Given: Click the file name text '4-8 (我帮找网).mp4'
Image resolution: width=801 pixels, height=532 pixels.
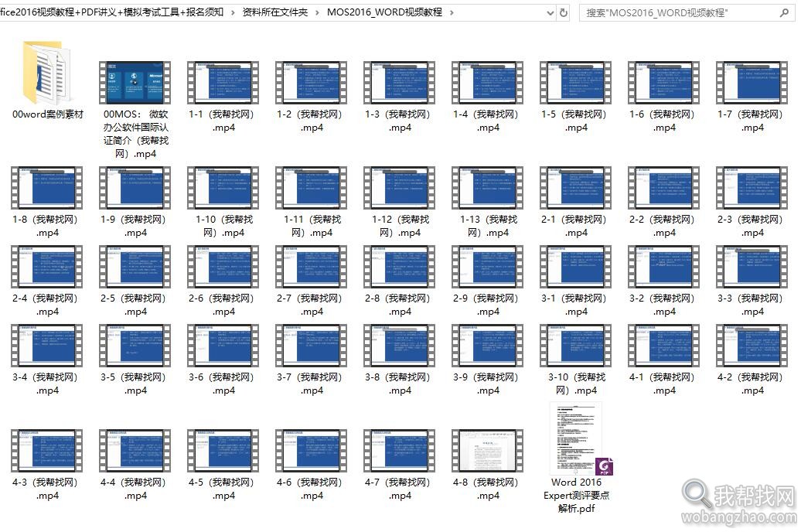Looking at the screenshot, I should click(486, 489).
